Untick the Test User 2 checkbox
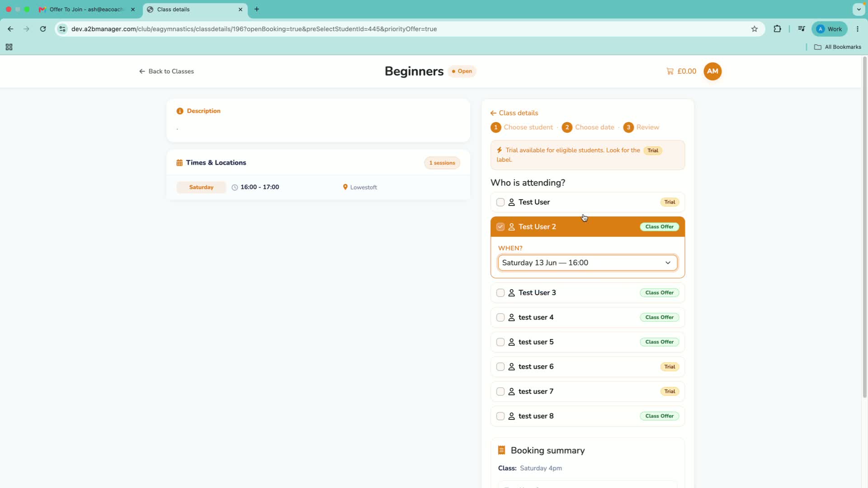This screenshot has height=488, width=868. [500, 227]
